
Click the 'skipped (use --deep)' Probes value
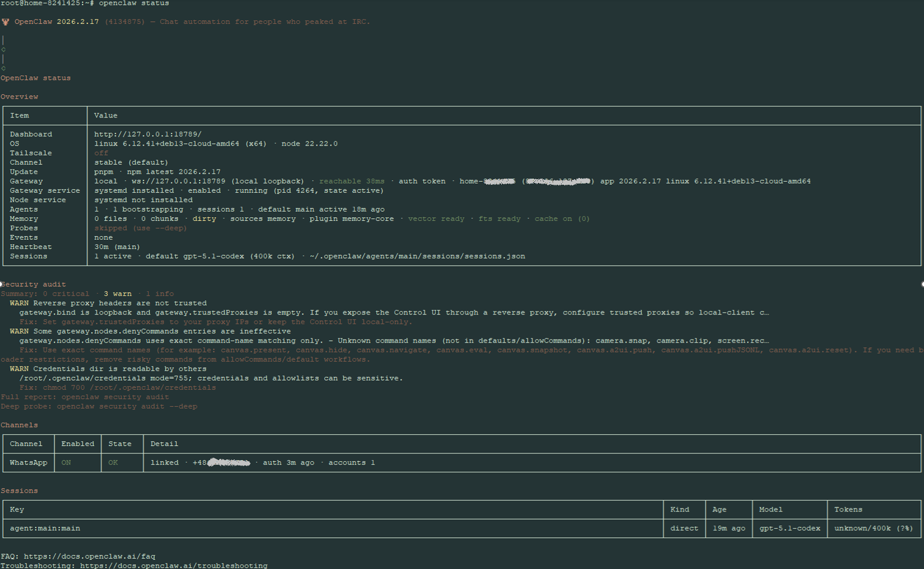coord(140,228)
